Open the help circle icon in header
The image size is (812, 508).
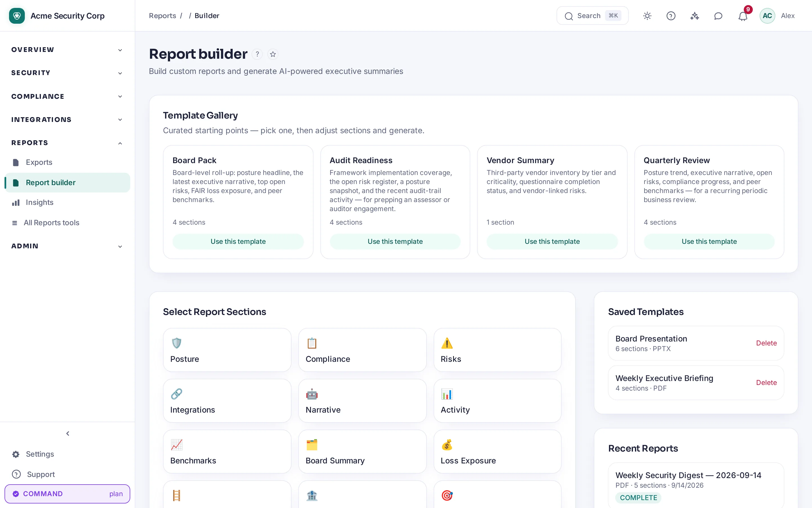(671, 16)
